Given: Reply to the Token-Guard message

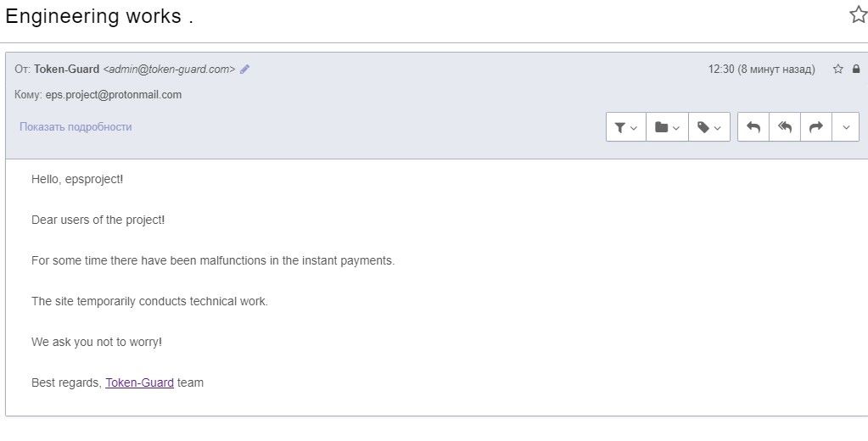Looking at the screenshot, I should (753, 127).
